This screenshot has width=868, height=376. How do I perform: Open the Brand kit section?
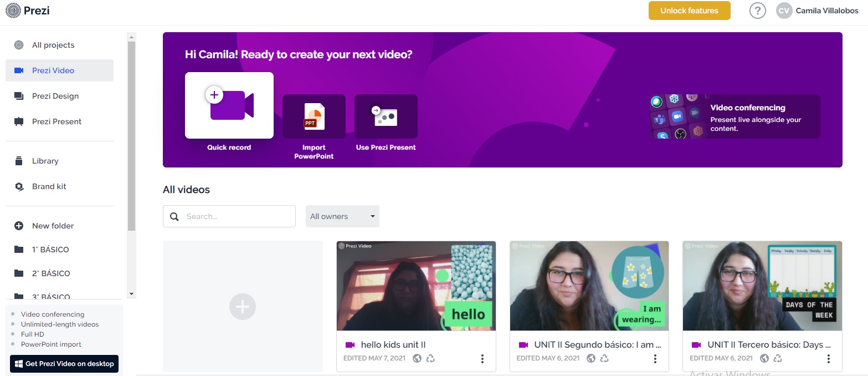[59, 186]
